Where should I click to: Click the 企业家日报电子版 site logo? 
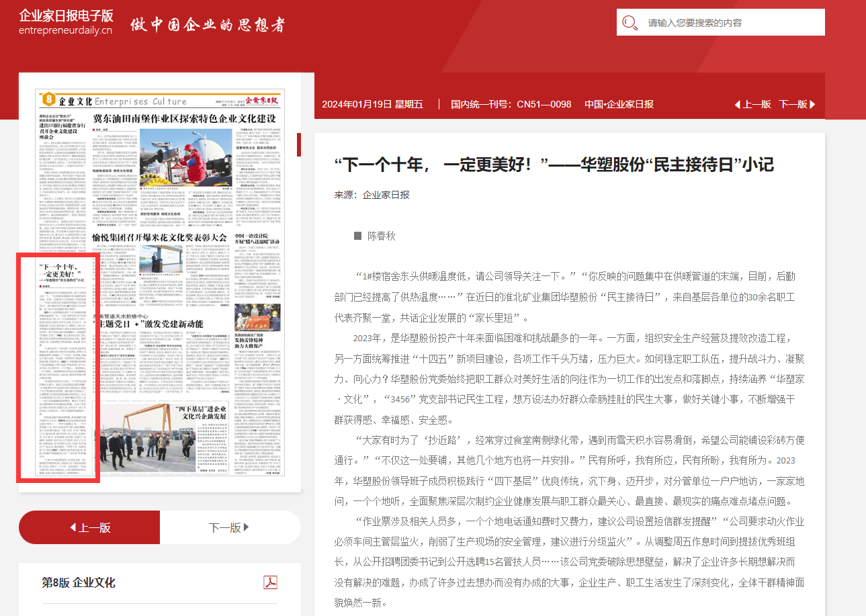(66, 21)
